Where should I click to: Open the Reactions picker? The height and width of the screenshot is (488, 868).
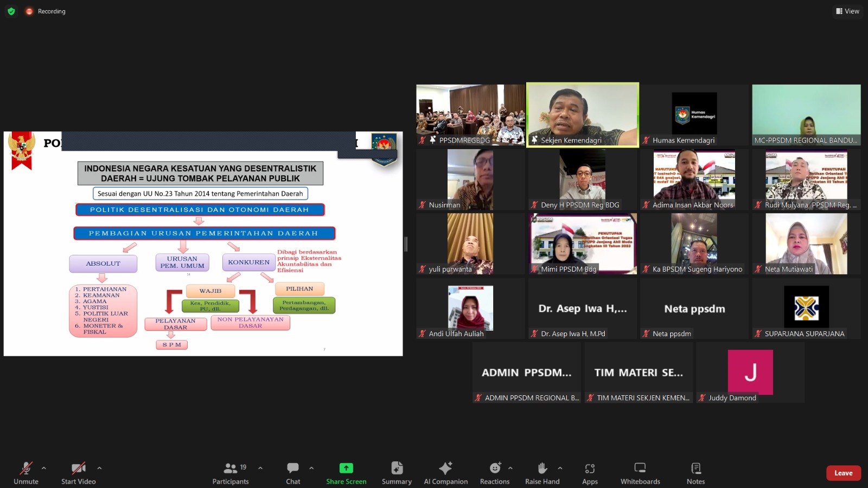(495, 472)
